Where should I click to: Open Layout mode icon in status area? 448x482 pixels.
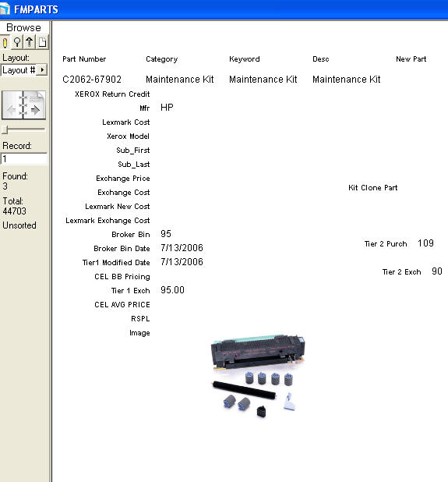(x=30, y=42)
